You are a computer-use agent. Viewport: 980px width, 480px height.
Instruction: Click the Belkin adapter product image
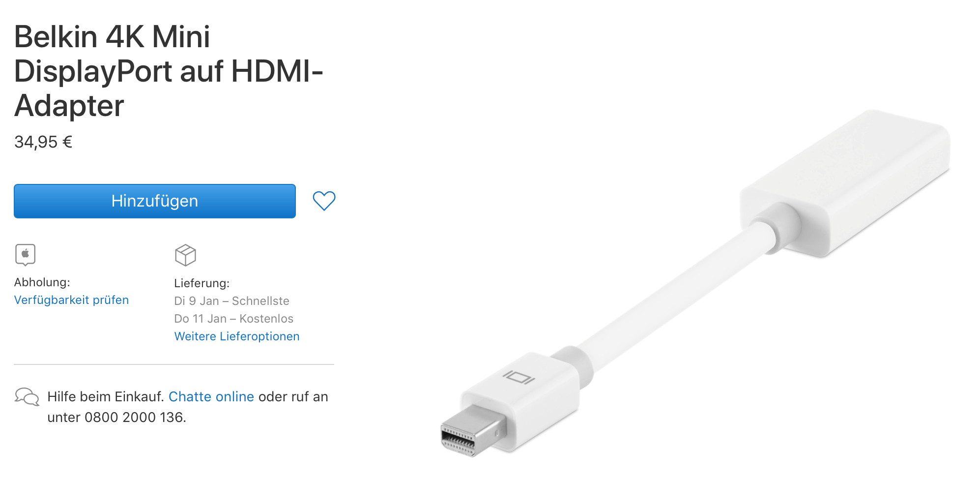coord(695,283)
